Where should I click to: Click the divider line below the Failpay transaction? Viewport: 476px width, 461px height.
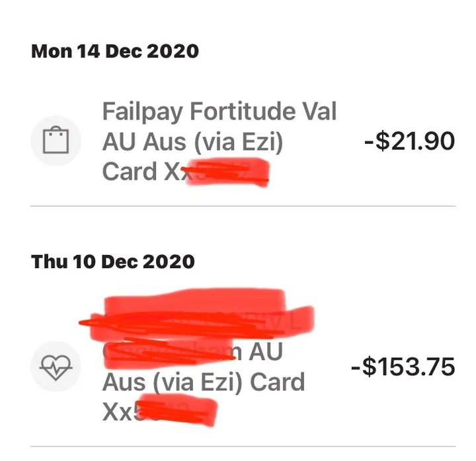click(x=243, y=206)
